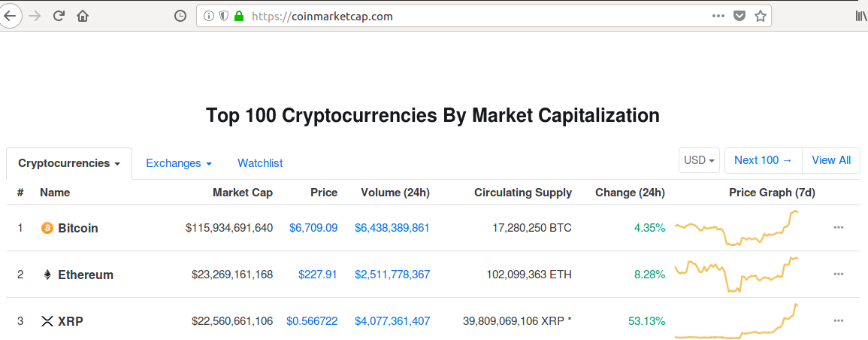This screenshot has height=340, width=868.
Task: Open the Ethereum coin link
Action: click(x=86, y=275)
